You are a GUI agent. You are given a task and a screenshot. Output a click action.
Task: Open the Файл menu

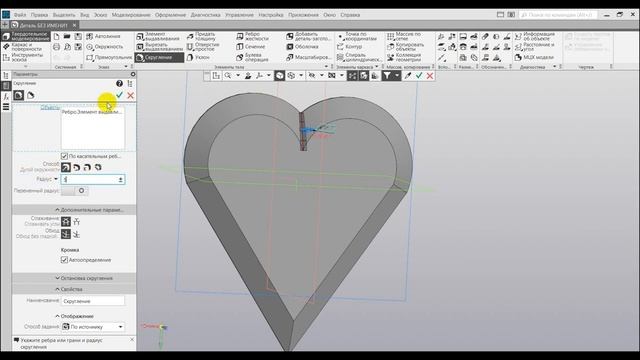(x=20, y=15)
